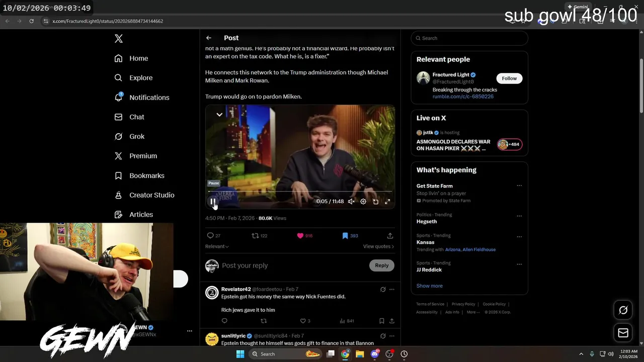Open Discord from taskbar

point(375,354)
